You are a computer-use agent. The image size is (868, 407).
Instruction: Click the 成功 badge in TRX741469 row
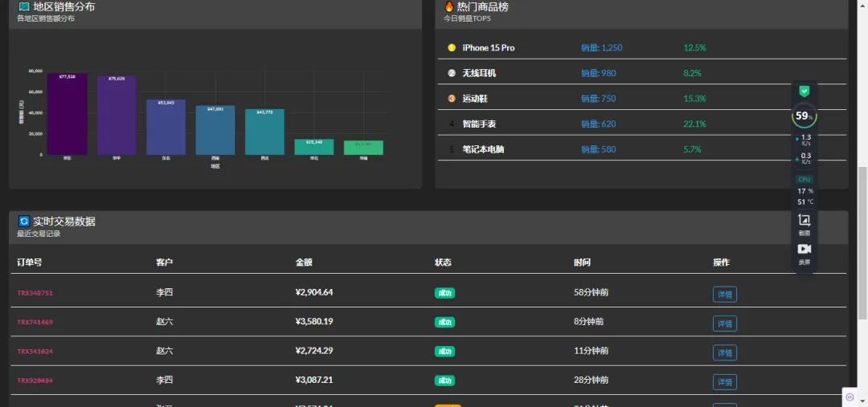click(444, 322)
